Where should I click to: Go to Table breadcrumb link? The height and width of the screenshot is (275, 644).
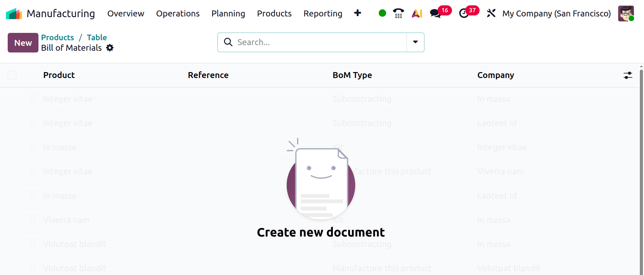coord(97,37)
